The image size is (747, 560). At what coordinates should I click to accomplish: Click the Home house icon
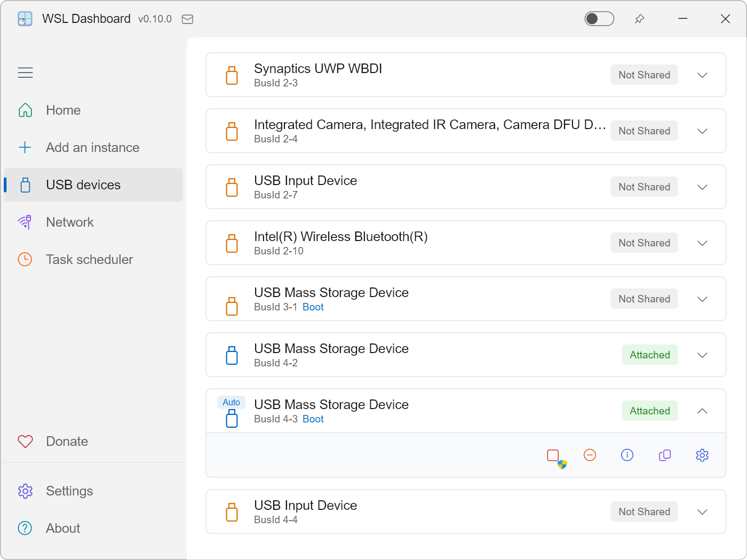25,110
